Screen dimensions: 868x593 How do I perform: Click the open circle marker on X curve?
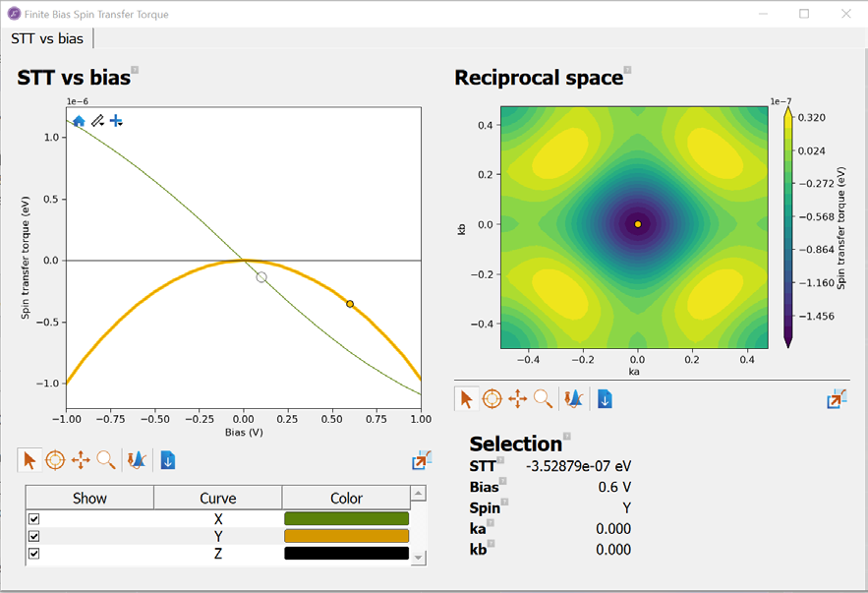[261, 277]
